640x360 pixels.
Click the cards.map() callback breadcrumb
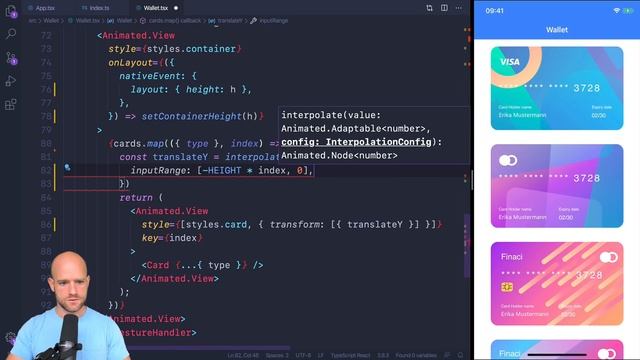click(174, 20)
